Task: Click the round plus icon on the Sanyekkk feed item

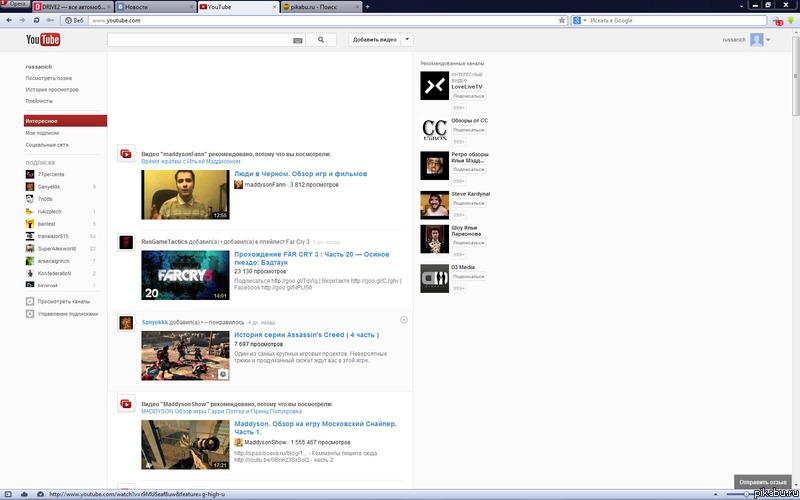Action: pyautogui.click(x=404, y=320)
